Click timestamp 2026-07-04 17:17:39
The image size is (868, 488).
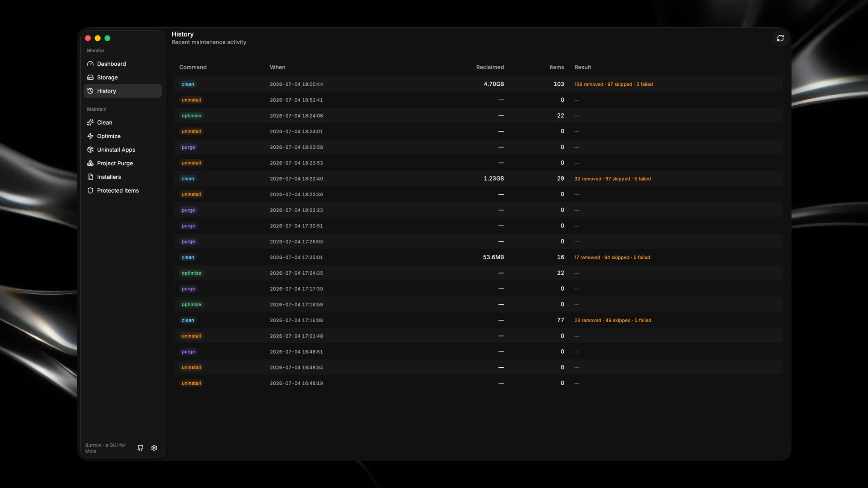coord(296,289)
